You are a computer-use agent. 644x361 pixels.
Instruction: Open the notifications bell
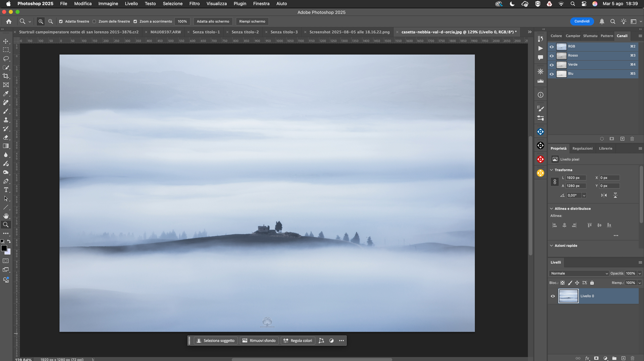602,21
